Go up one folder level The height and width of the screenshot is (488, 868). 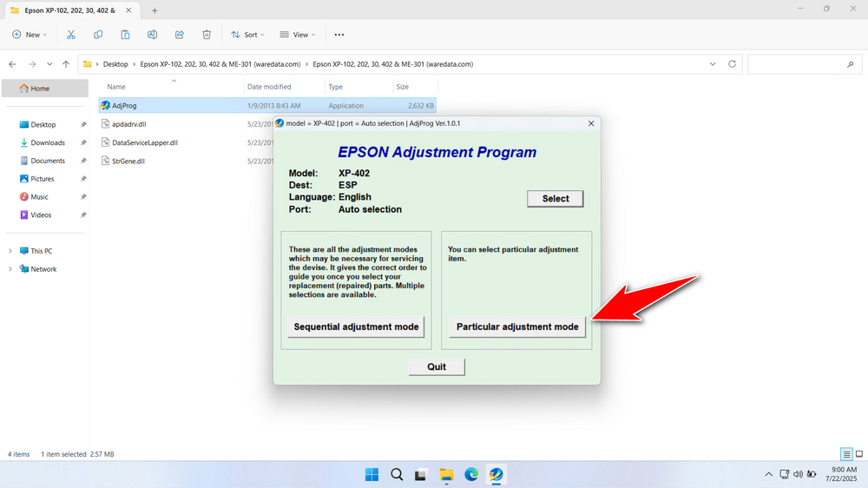[66, 64]
